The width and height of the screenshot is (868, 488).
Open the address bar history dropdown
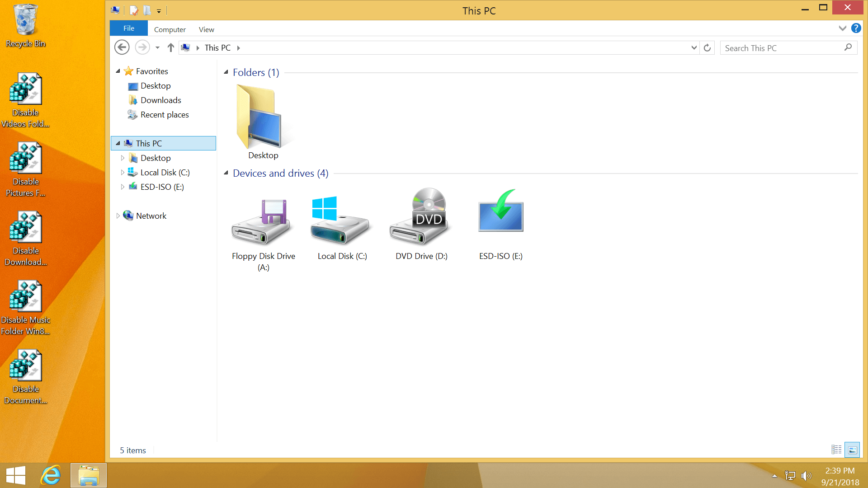click(694, 48)
